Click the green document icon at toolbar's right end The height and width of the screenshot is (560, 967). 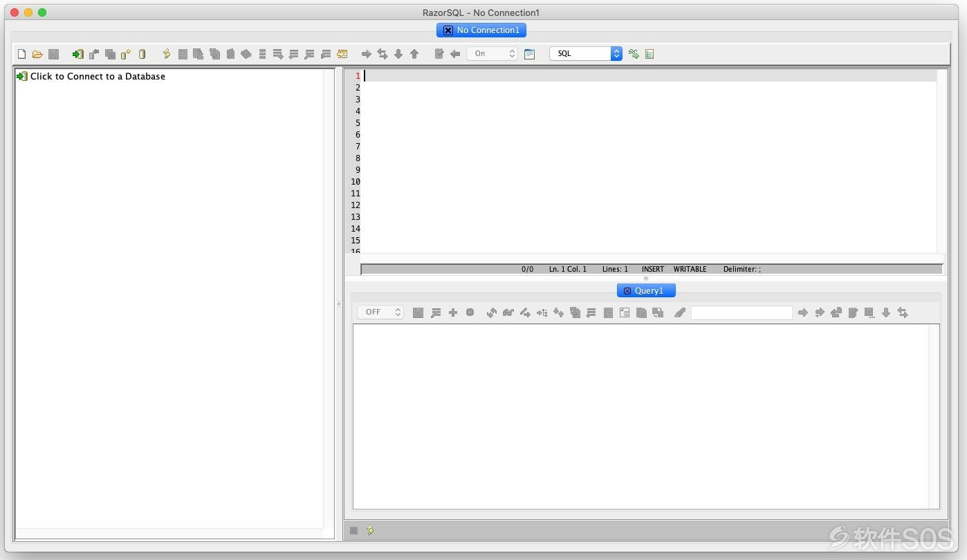coord(650,54)
